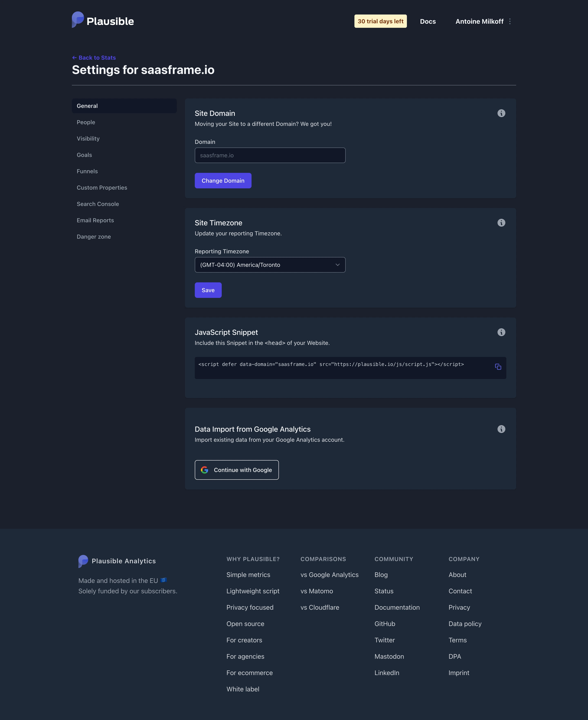This screenshot has height=720, width=588.
Task: Open the Mastodon footer link
Action: (x=389, y=656)
